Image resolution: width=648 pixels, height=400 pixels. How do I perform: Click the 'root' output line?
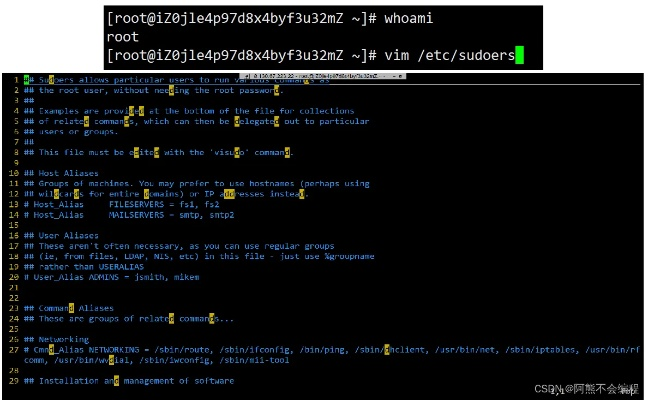[122, 36]
